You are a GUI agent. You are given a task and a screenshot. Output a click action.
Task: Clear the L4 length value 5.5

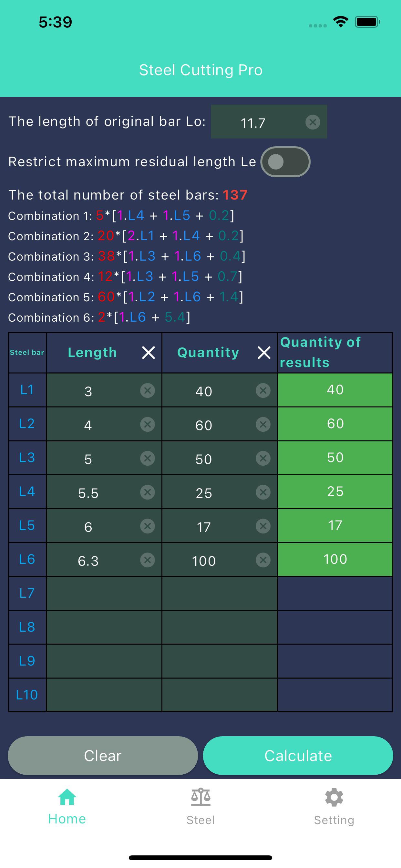click(x=147, y=492)
